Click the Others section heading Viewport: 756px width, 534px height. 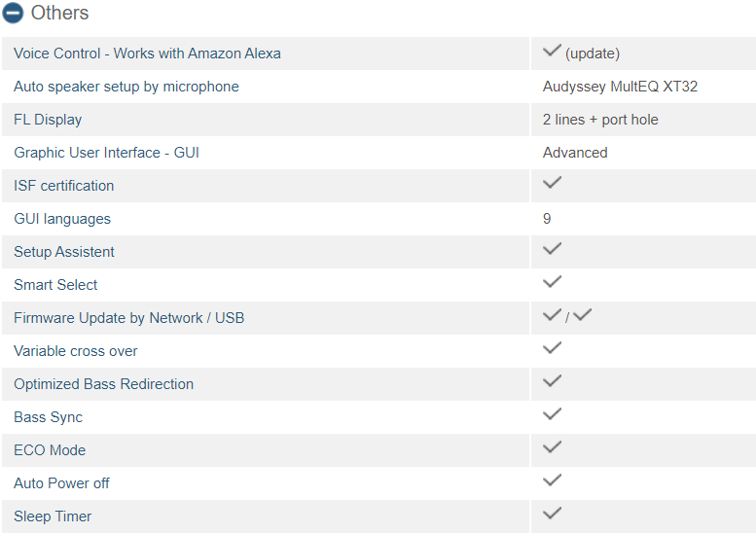pos(59,13)
